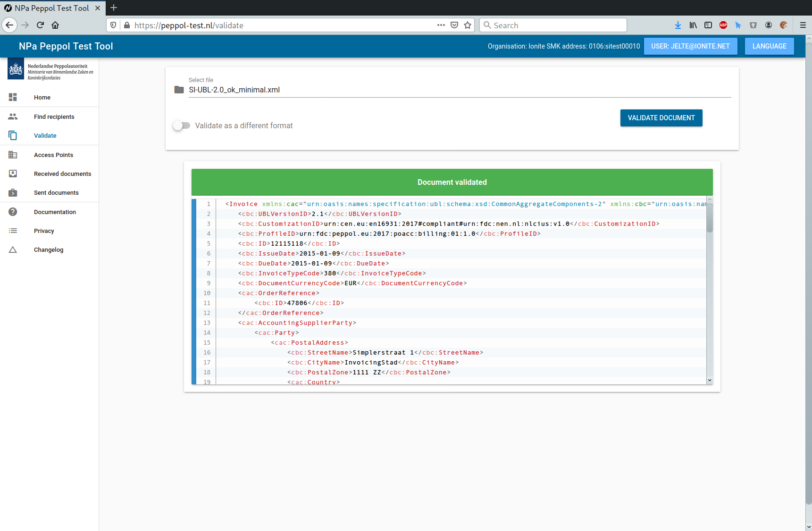Viewport: 812px width, 531px height.
Task: Open Access Points menu item
Action: click(49, 155)
